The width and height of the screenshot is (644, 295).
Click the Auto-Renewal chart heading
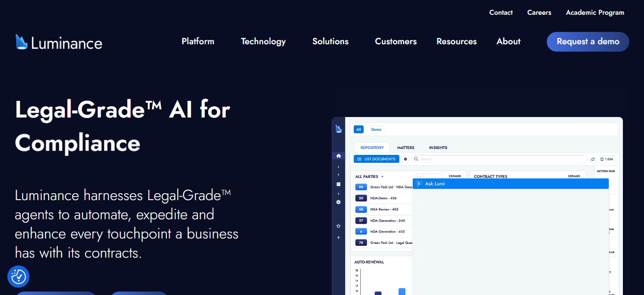(369, 262)
